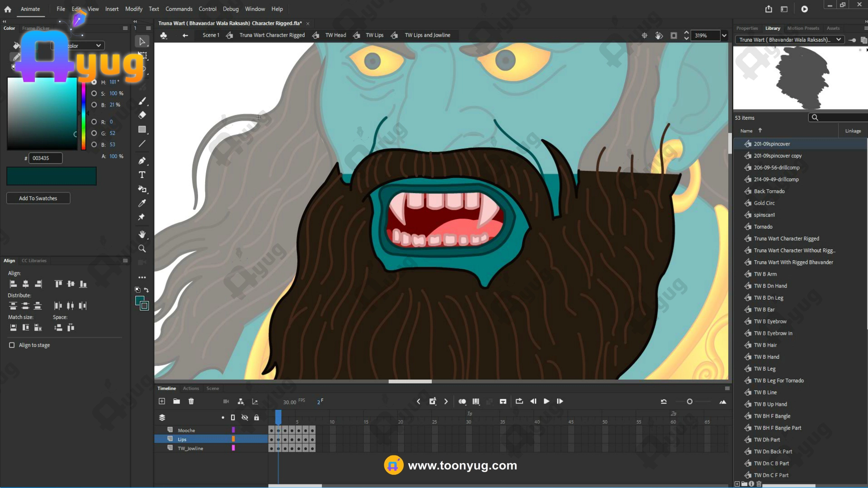868x488 pixels.
Task: Select the Green channel radio button
Action: 94,133
